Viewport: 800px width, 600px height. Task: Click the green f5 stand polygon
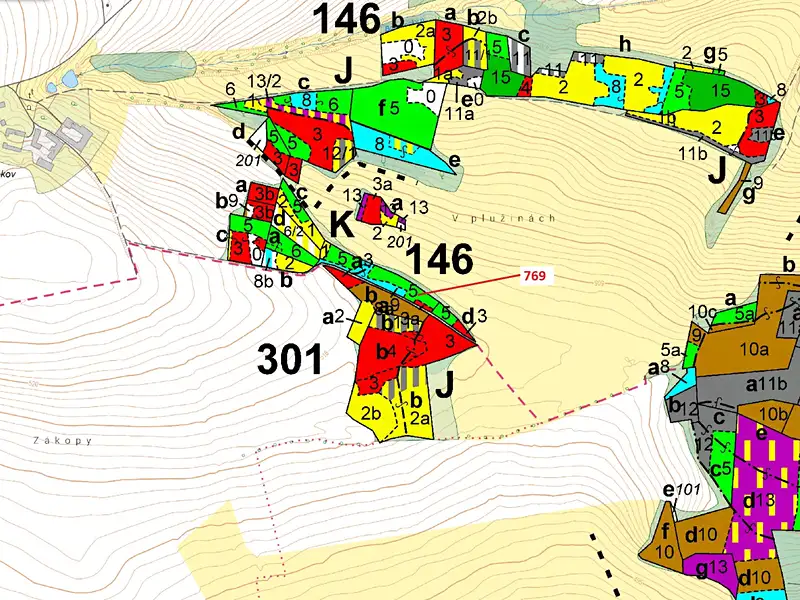(393, 111)
